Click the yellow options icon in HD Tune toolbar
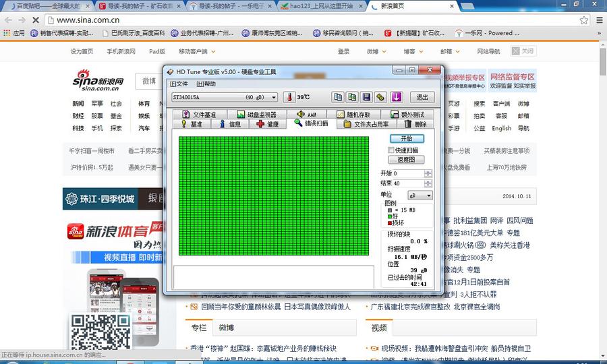Image resolution: width=607 pixels, height=364 pixels. pyautogui.click(x=381, y=97)
